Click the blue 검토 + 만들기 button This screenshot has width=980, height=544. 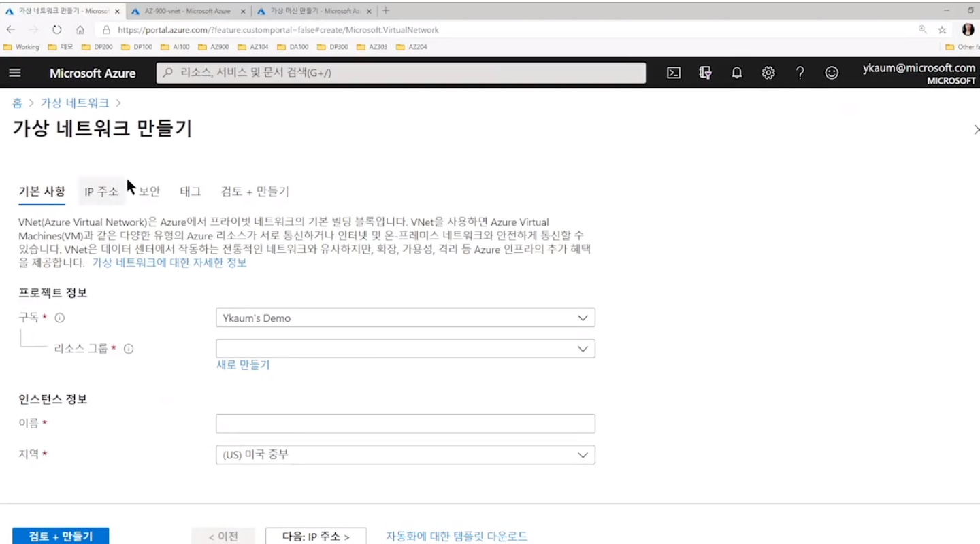pos(61,536)
